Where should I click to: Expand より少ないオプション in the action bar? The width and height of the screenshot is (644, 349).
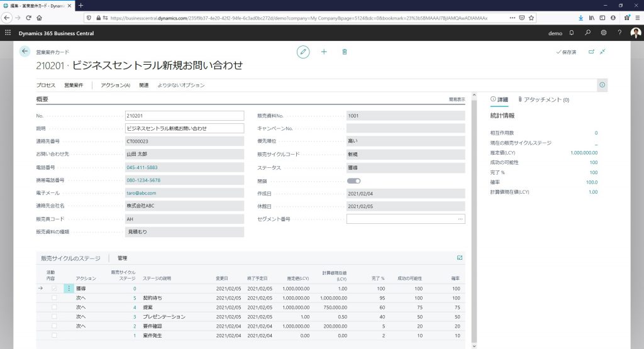[180, 85]
